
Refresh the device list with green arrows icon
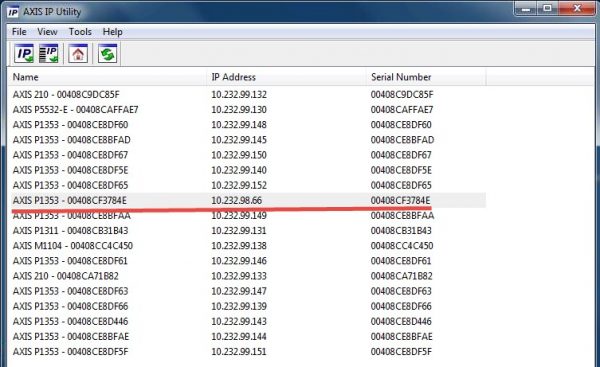pyautogui.click(x=108, y=53)
